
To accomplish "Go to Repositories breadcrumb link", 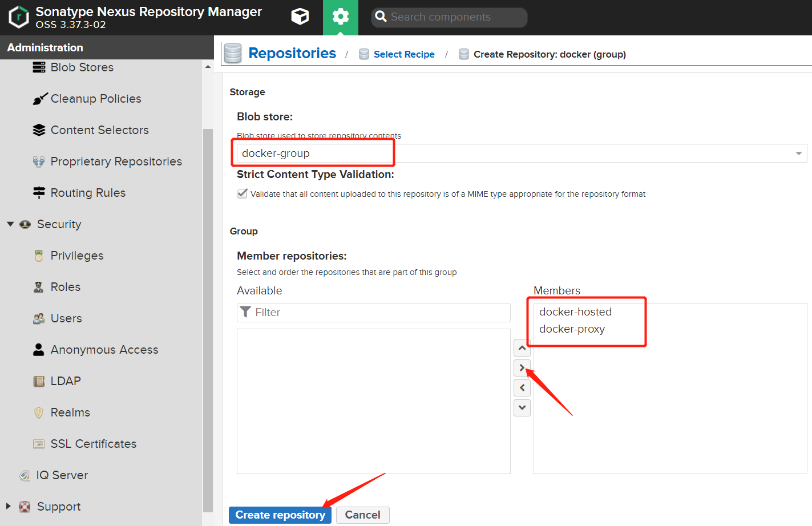I will (292, 53).
